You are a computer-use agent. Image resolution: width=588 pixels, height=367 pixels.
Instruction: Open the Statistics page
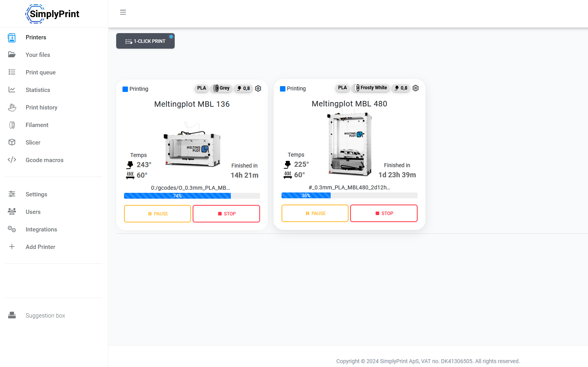(x=38, y=90)
